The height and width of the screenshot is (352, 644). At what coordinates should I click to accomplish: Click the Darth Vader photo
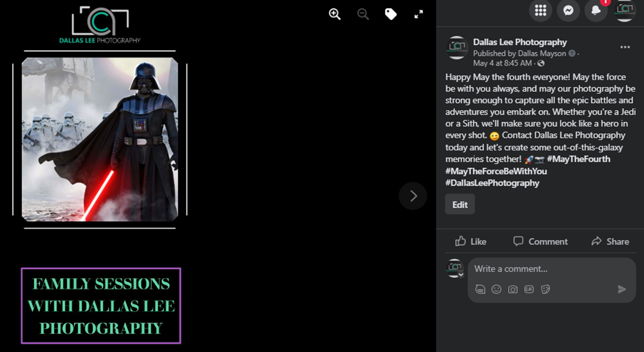[x=100, y=139]
